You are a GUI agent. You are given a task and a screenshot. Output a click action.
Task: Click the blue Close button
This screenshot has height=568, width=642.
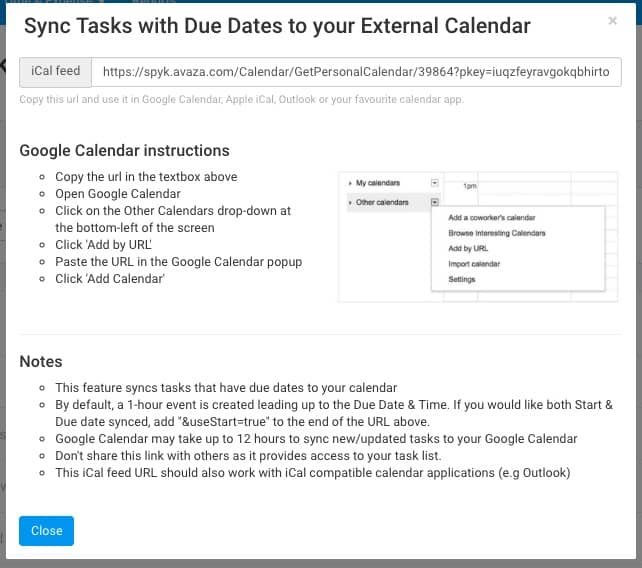click(46, 530)
